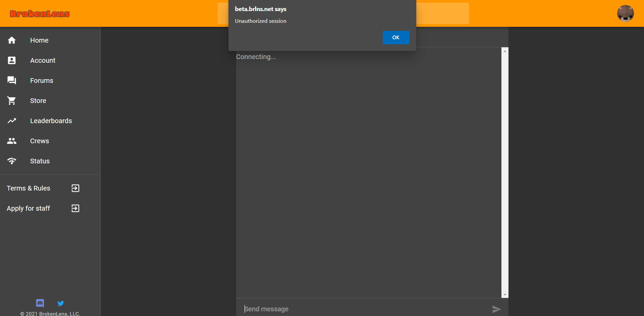Click the chat scrollbar track
This screenshot has height=316, width=644.
pyautogui.click(x=505, y=173)
